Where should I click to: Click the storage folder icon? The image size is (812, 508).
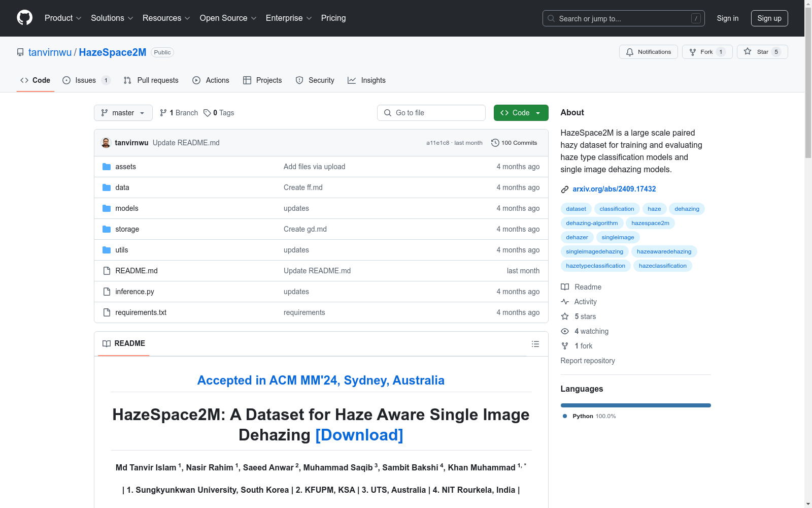point(107,229)
